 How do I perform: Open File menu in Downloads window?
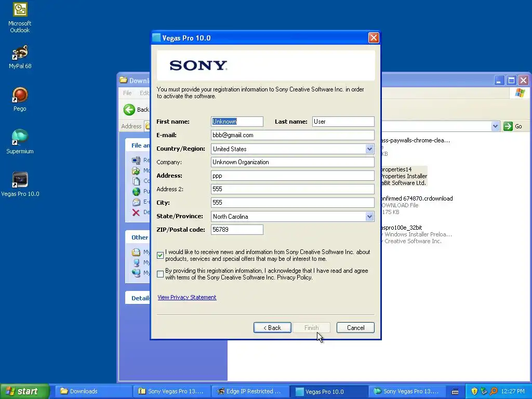pyautogui.click(x=128, y=93)
